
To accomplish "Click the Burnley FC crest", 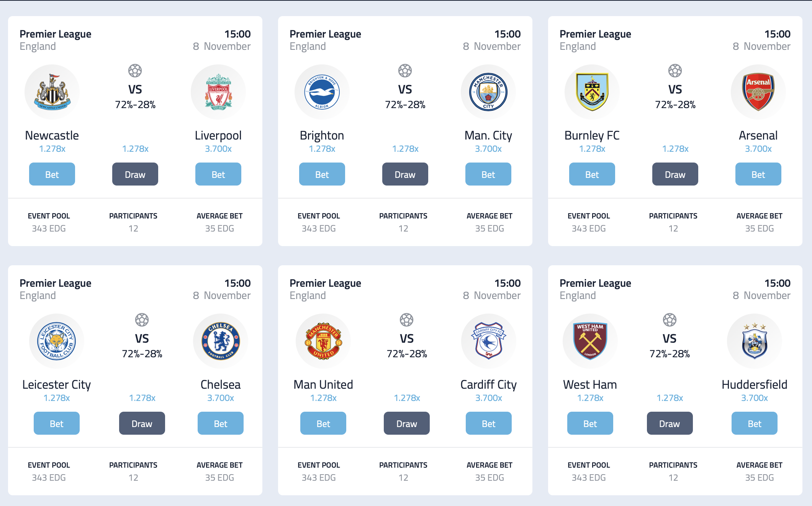I will (592, 92).
